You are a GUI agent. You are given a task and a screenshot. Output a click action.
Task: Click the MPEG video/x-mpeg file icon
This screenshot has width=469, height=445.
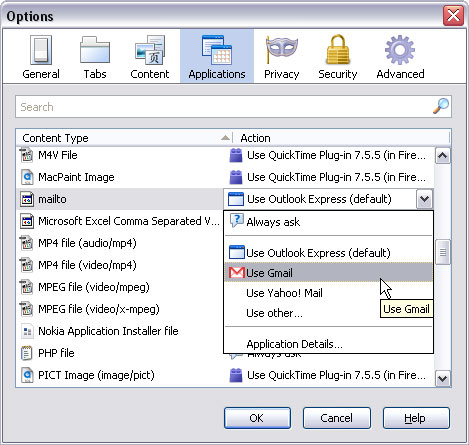[x=26, y=309]
